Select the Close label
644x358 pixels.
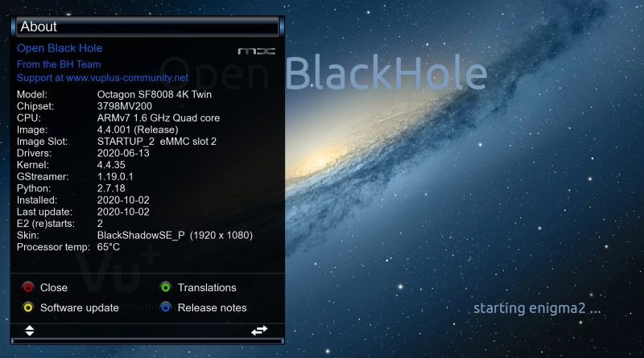coord(54,287)
